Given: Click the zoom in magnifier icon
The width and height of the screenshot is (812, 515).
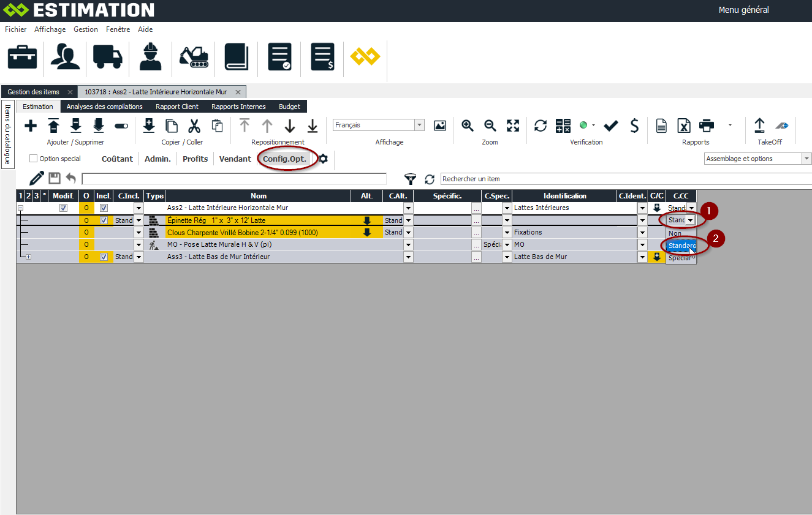Looking at the screenshot, I should click(x=468, y=126).
